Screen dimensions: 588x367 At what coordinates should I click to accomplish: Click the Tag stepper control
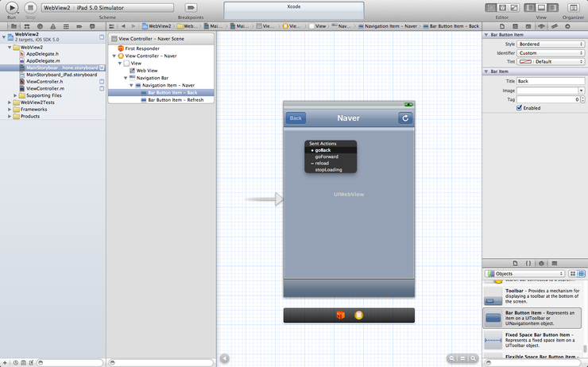pyautogui.click(x=582, y=99)
